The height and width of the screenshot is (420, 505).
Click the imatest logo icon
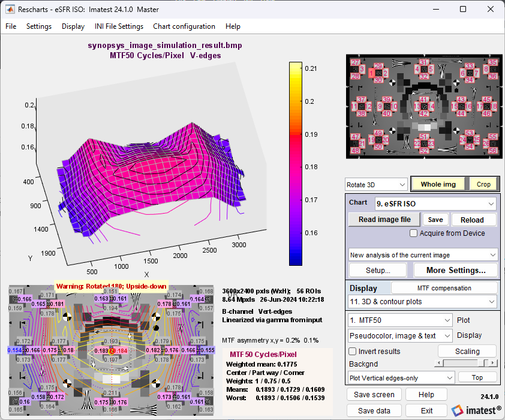[x=457, y=410]
